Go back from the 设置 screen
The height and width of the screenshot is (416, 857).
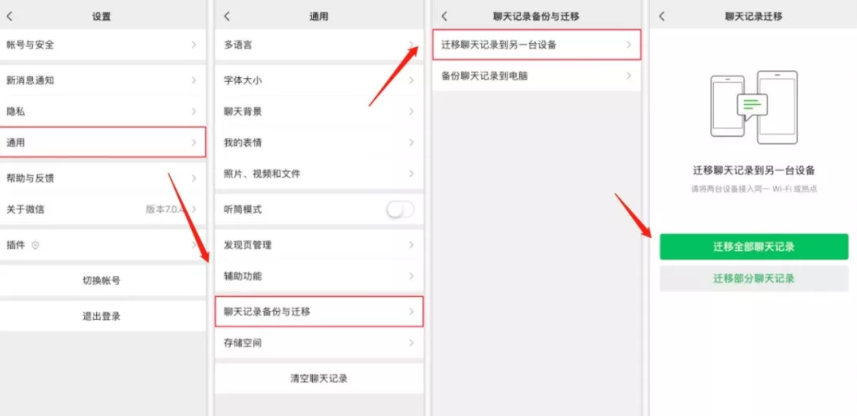pos(9,16)
